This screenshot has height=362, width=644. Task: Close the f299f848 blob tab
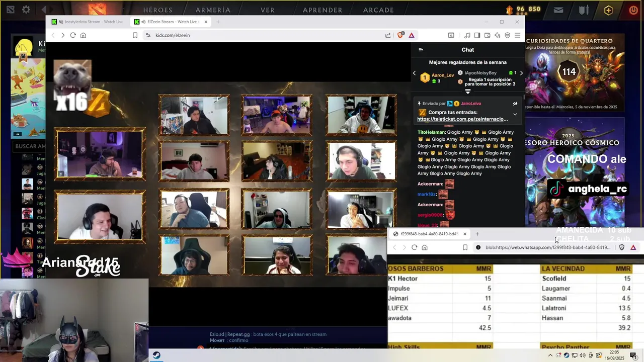click(464, 234)
